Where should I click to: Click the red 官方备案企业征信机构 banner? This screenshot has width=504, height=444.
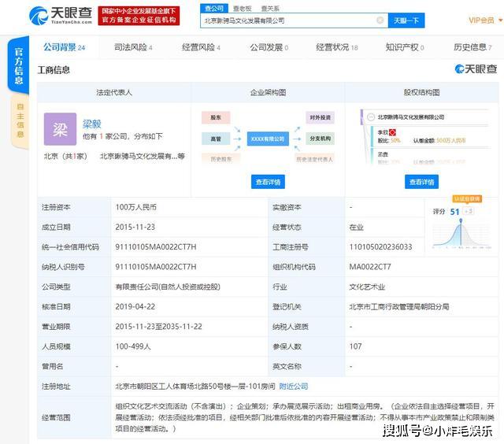pos(139,16)
